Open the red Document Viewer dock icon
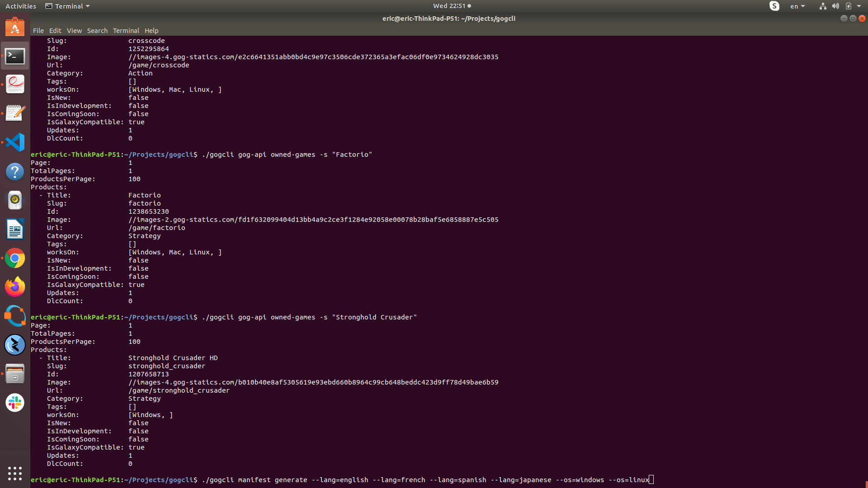Screen dimensions: 868x488 click(15, 84)
